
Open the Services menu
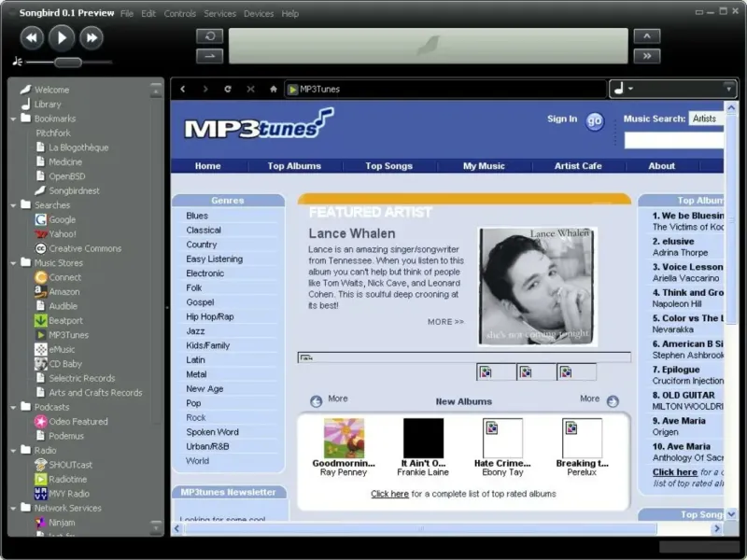click(219, 13)
